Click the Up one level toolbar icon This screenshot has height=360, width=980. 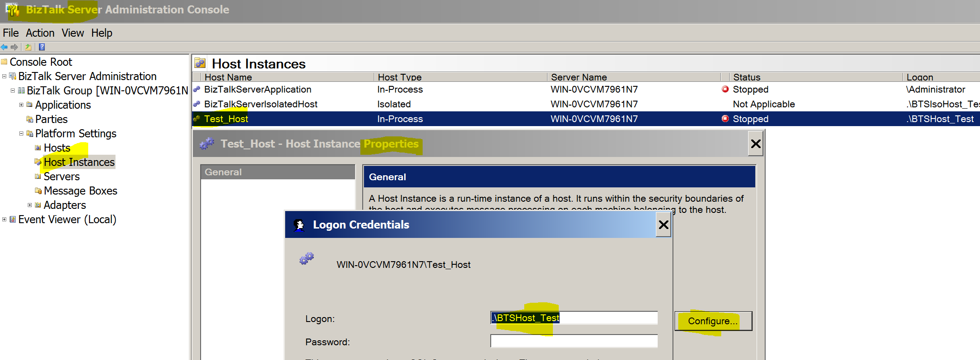click(x=28, y=47)
